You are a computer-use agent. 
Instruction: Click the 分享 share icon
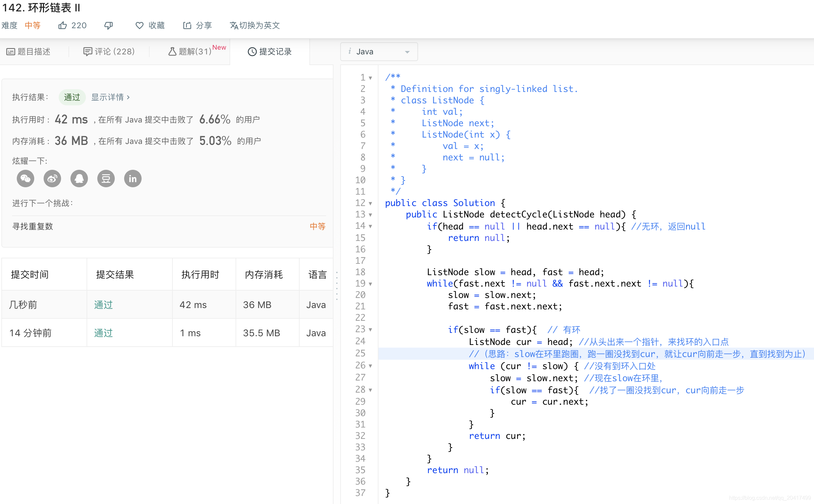point(187,25)
